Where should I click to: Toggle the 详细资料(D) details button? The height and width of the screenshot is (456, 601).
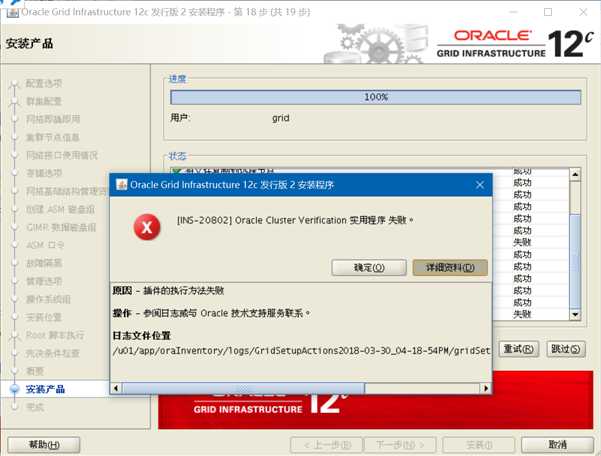pos(450,267)
